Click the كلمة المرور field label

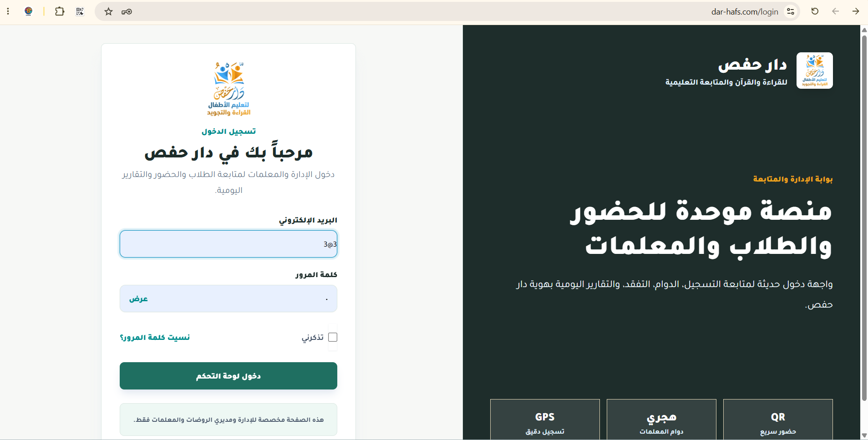point(316,275)
